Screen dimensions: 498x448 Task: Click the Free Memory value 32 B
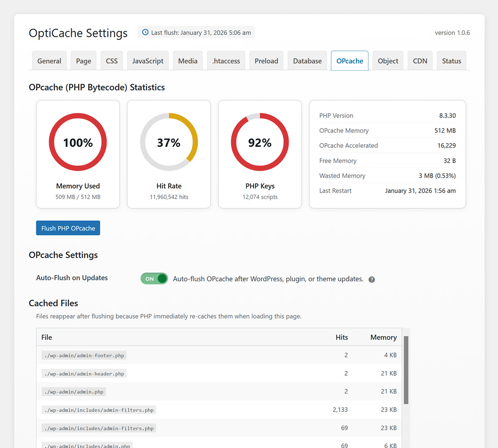[449, 161]
